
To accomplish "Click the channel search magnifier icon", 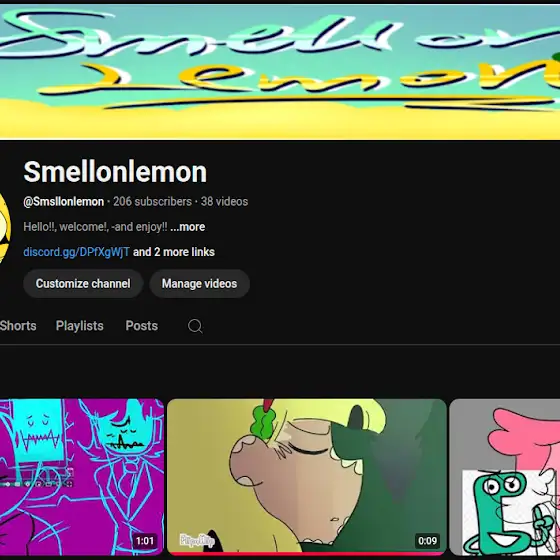I will [x=195, y=326].
